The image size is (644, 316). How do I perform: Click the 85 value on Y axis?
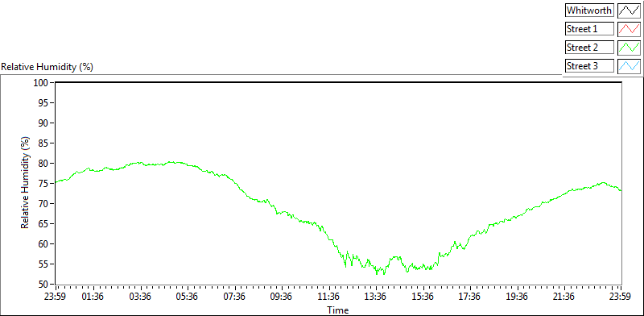pyautogui.click(x=43, y=143)
